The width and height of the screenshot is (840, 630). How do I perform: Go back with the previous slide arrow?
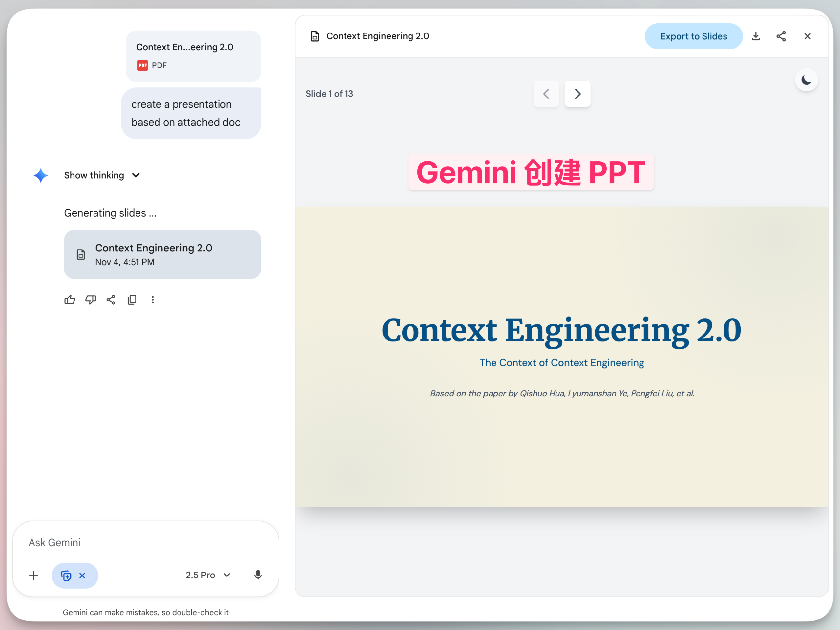coord(546,94)
